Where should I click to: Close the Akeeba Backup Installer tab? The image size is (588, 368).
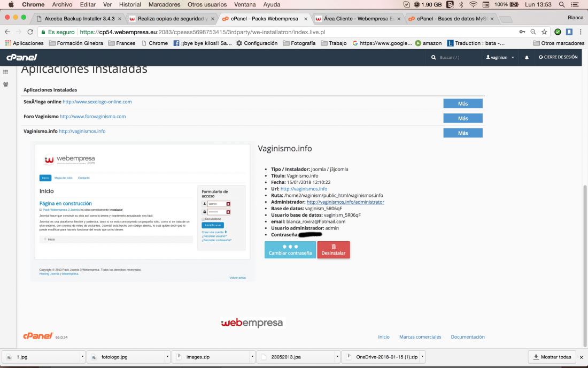click(120, 19)
